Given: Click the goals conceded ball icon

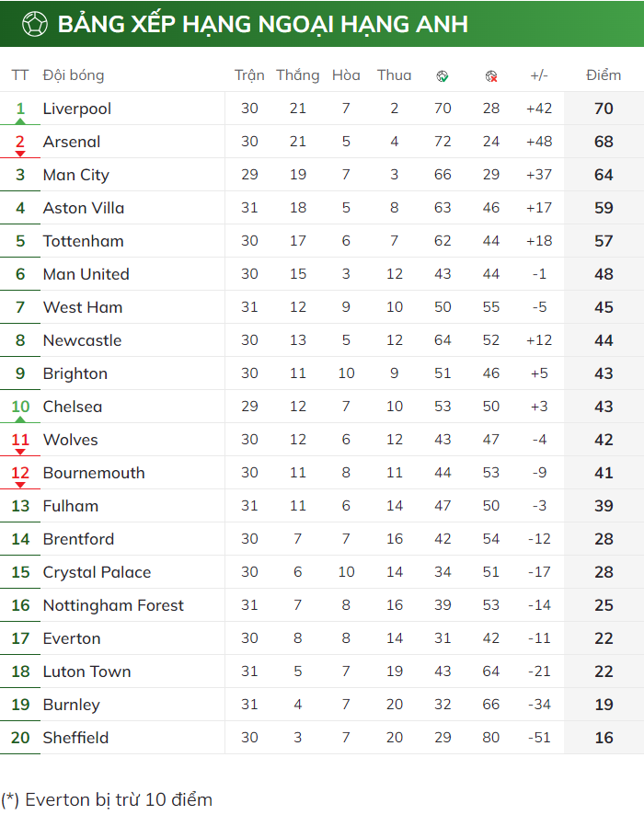Looking at the screenshot, I should point(491,76).
